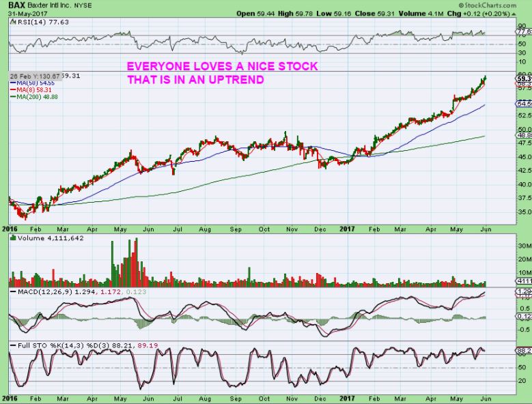Click the Chg +0.12 (+0.20%) value
Screen dimensions: 532x404
479,14
